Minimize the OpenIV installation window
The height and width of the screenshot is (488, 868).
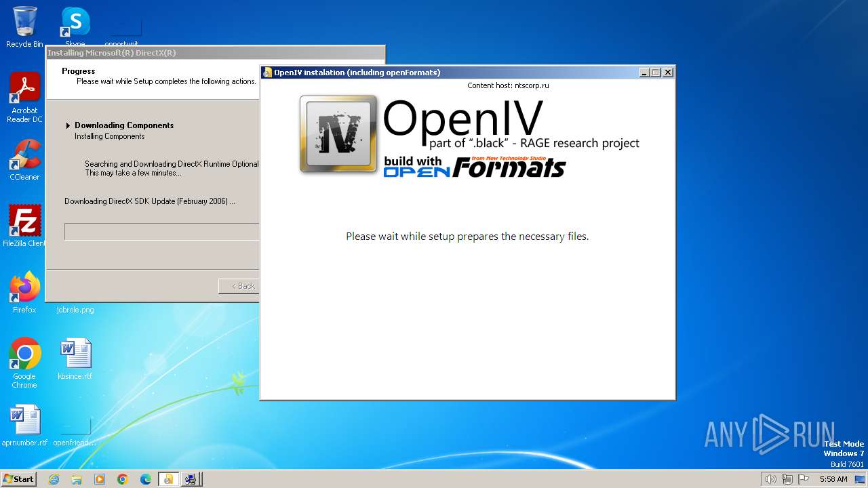point(644,73)
